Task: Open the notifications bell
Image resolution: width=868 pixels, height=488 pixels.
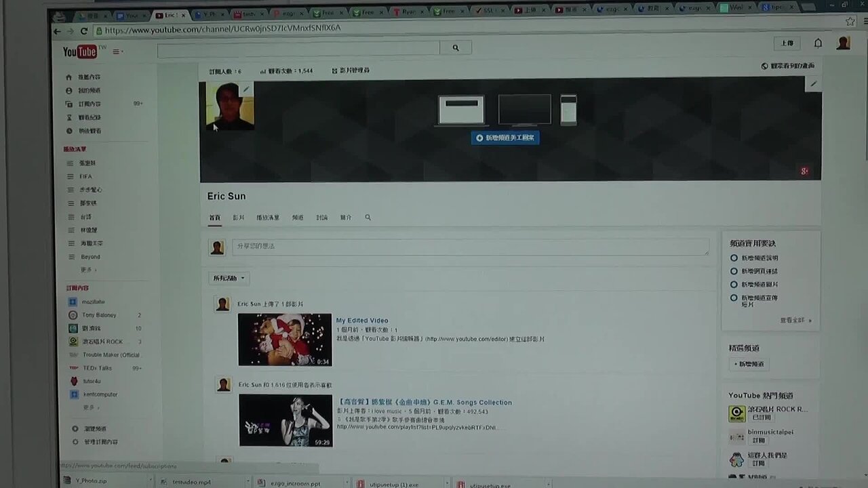Action: point(818,43)
